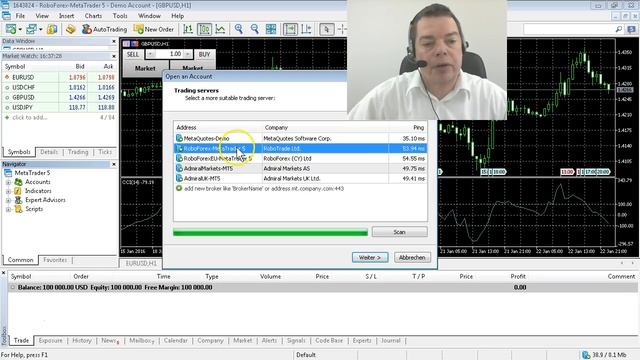Select USDJPY in Market Watch
Screen dimensions: 640x360
point(59,107)
